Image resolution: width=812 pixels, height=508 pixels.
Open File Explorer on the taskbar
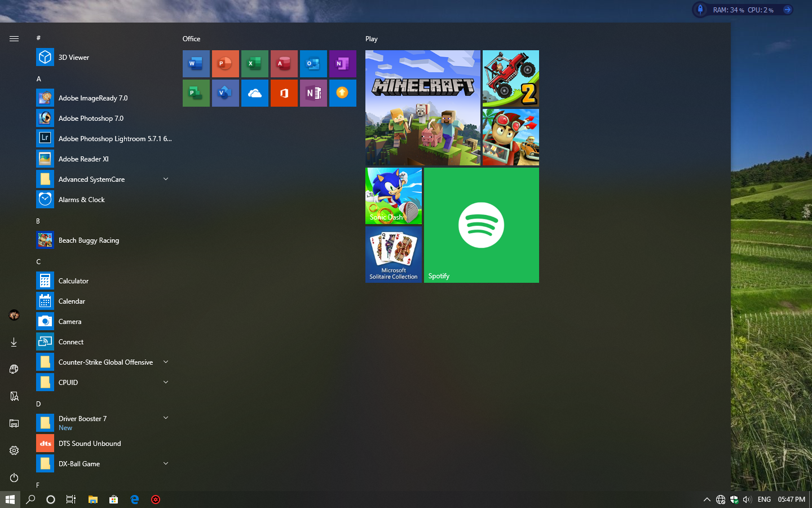(x=93, y=500)
